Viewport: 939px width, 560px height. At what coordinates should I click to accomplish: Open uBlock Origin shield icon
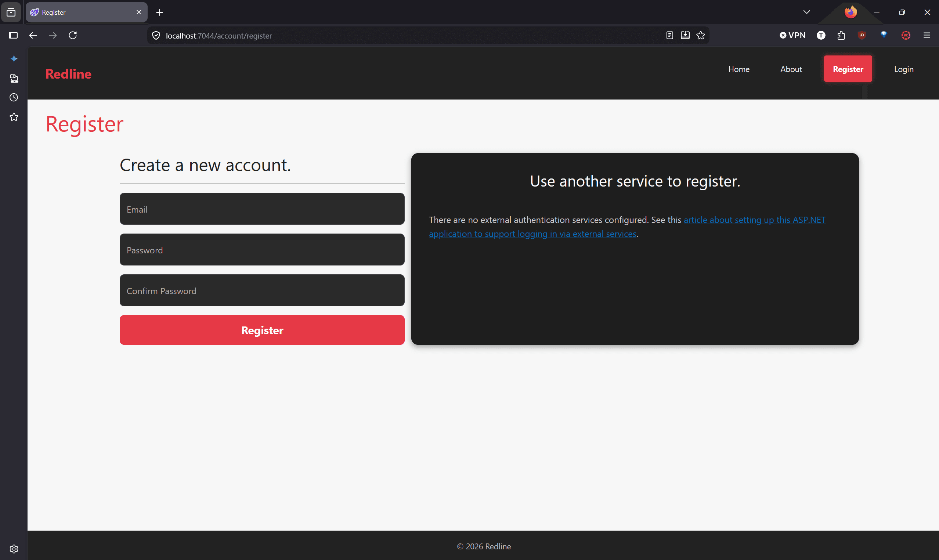coord(862,35)
